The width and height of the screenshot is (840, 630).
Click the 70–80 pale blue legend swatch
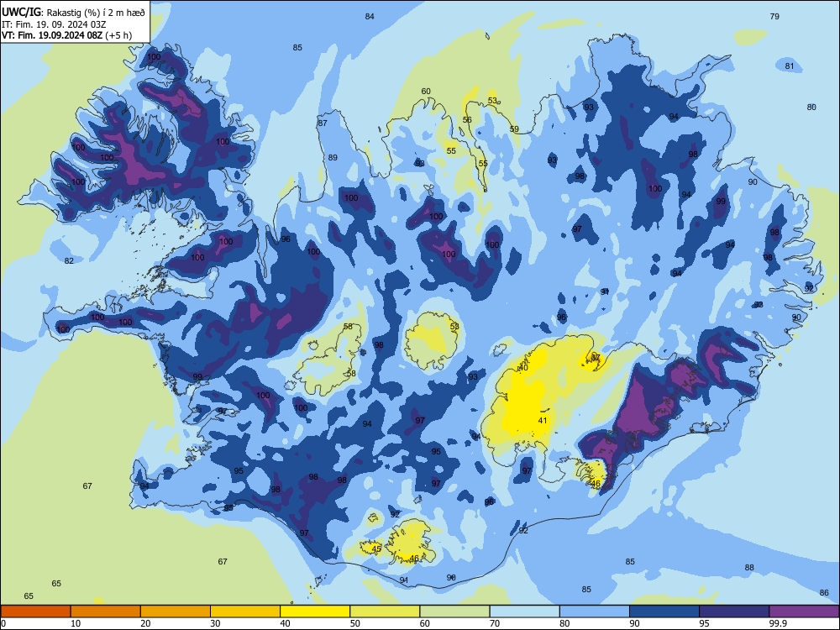524,612
